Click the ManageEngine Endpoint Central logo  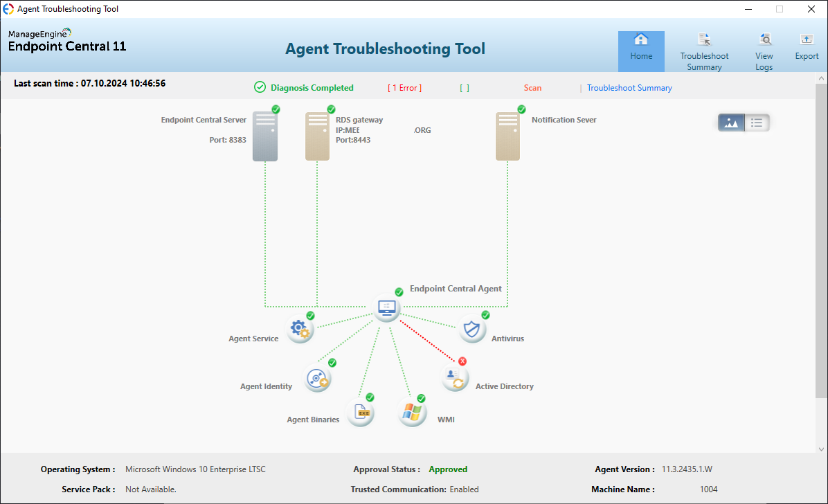(x=67, y=41)
